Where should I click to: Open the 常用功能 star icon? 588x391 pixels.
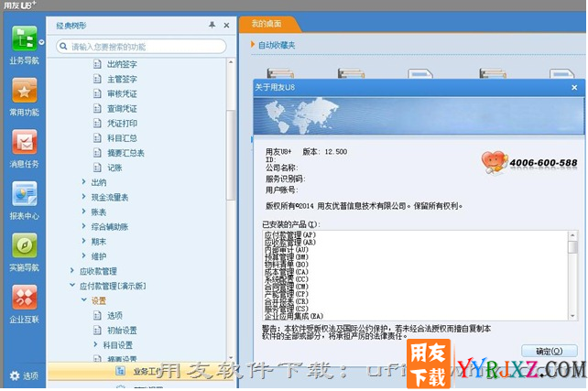(x=25, y=90)
